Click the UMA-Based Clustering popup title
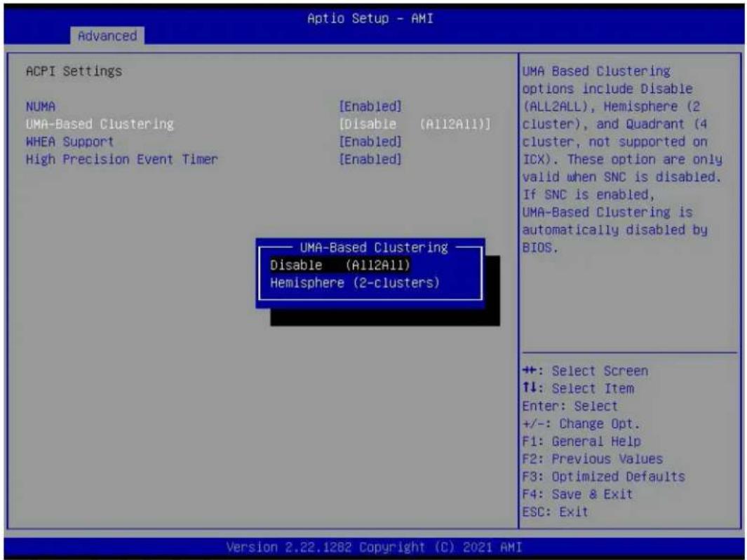This screenshot has width=747, height=560. 374,247
